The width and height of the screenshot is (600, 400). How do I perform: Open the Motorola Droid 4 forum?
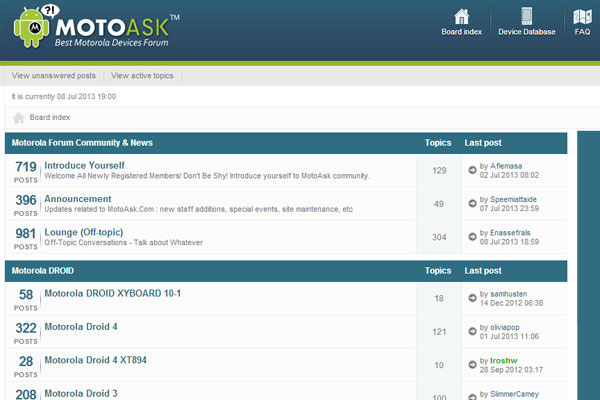(x=81, y=327)
